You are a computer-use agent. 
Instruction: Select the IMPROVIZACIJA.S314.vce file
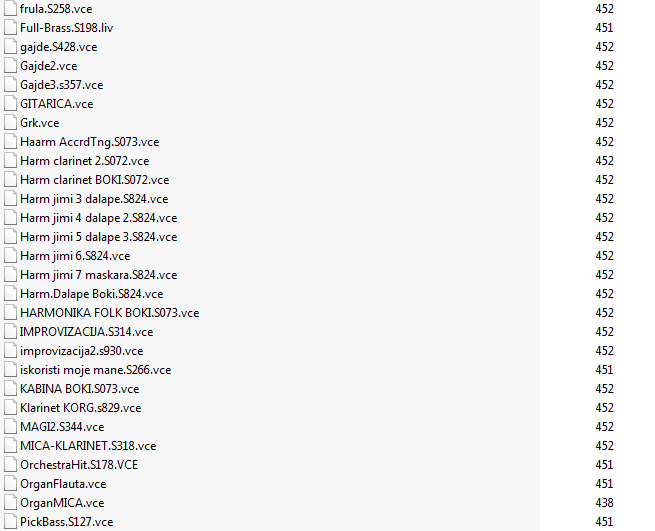tap(86, 332)
